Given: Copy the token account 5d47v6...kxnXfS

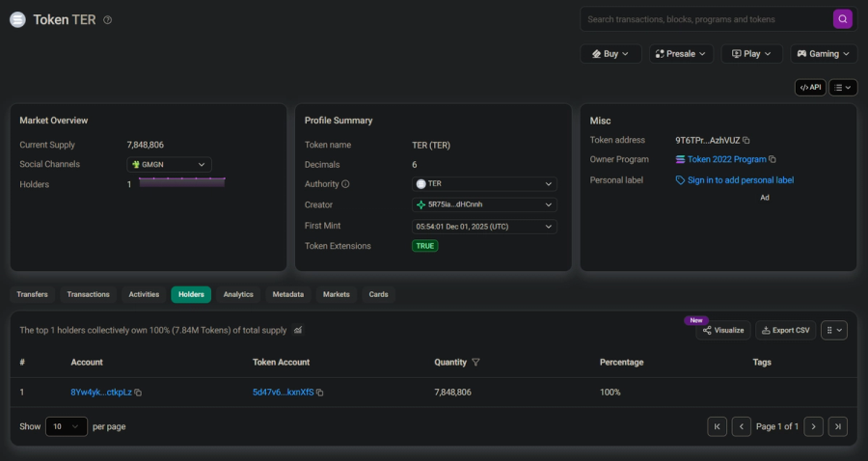Looking at the screenshot, I should [x=319, y=393].
